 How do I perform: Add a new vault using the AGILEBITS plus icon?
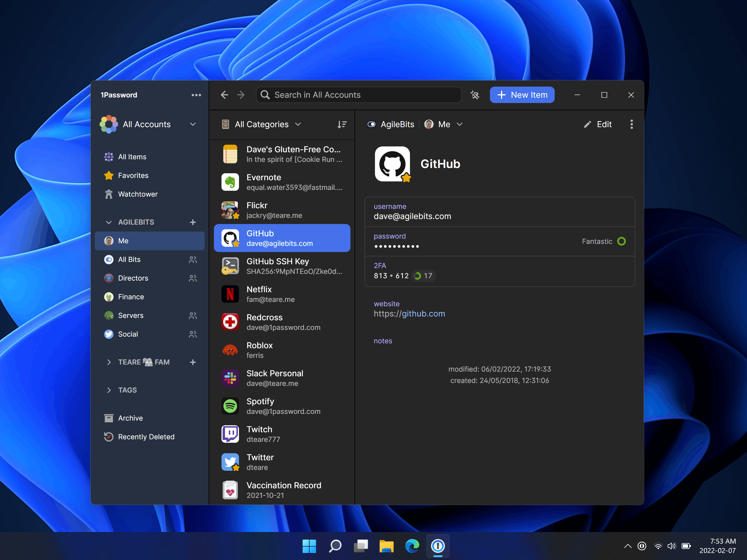tap(193, 222)
